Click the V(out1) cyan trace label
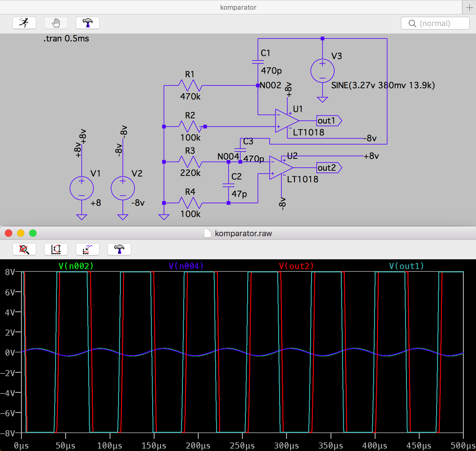This screenshot has height=451, width=476. pos(406,266)
